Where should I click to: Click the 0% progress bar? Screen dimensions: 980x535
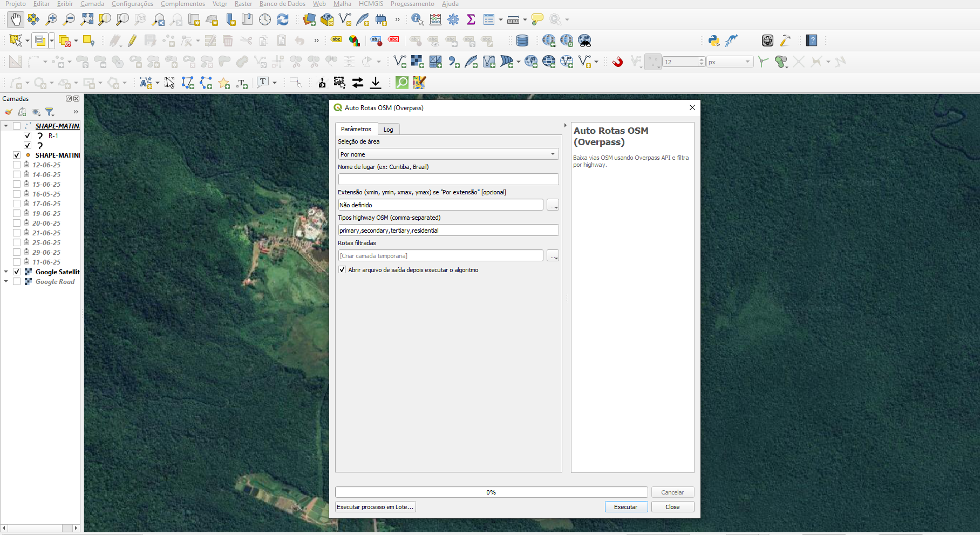[x=491, y=492]
